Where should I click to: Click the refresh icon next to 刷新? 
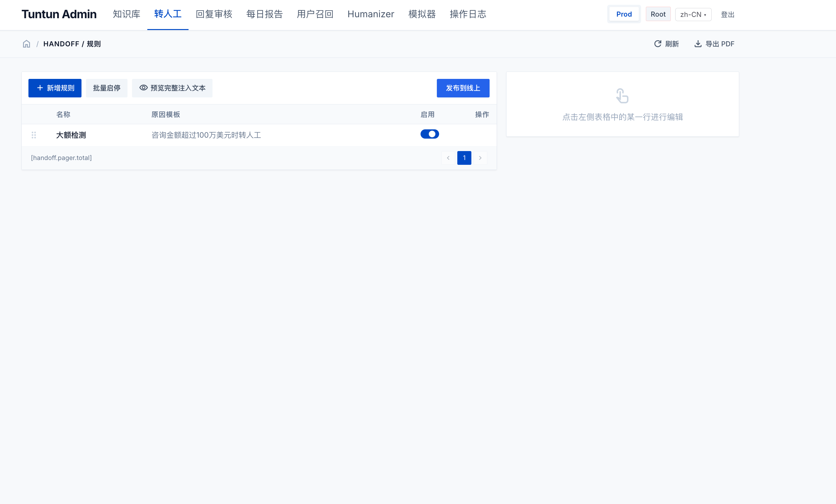click(x=658, y=44)
